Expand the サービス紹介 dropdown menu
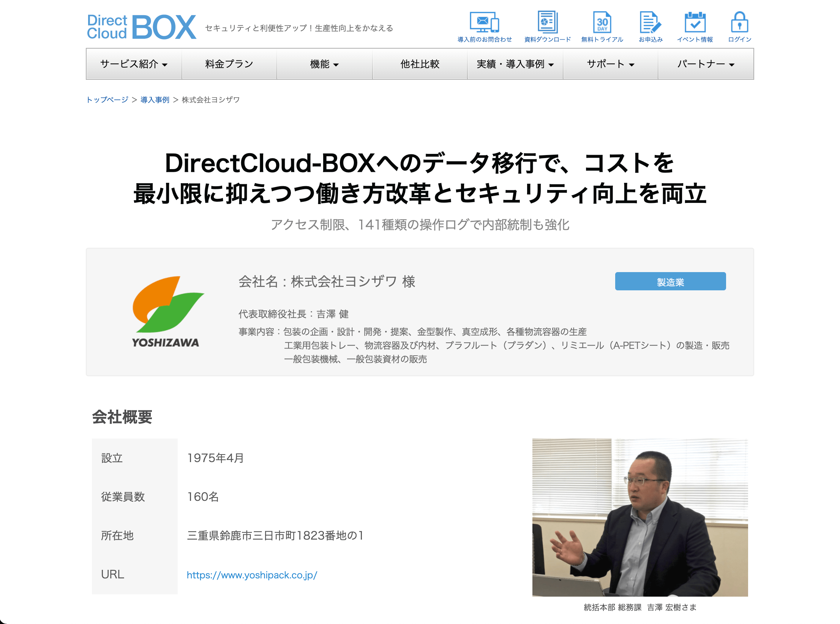 [x=134, y=64]
